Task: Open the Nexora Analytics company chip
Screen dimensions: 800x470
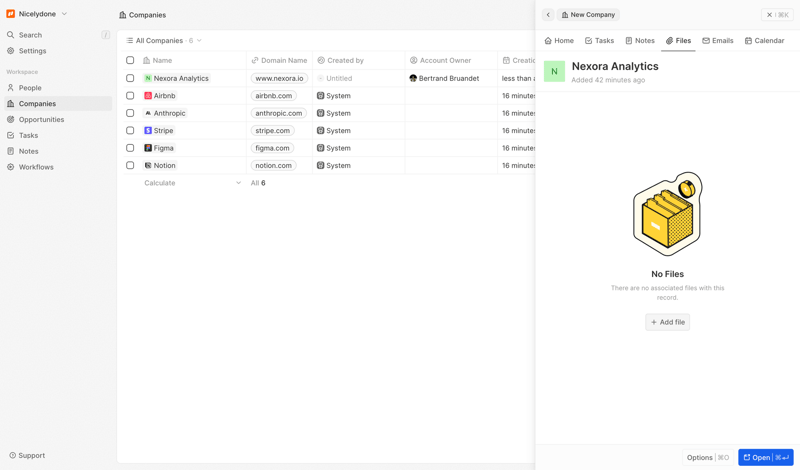Action: 177,78
